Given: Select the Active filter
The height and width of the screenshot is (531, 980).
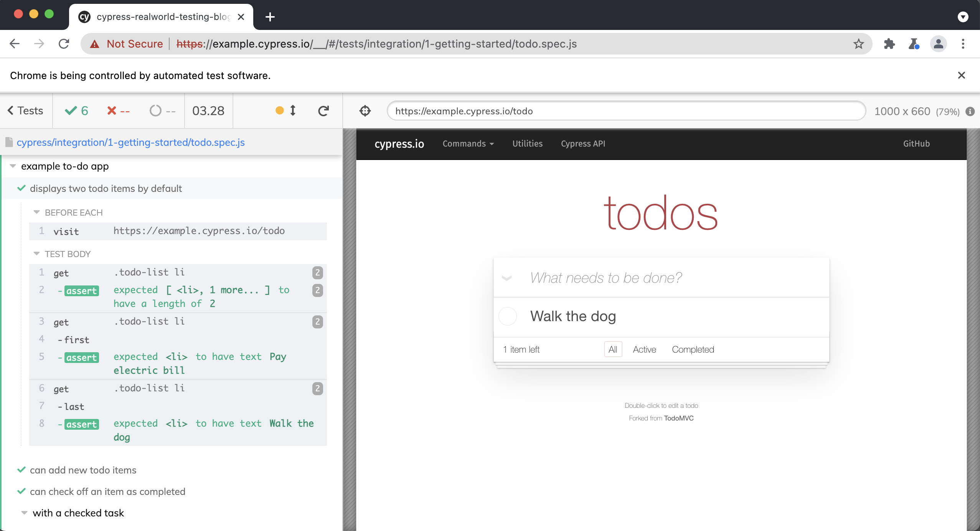Looking at the screenshot, I should pos(644,350).
